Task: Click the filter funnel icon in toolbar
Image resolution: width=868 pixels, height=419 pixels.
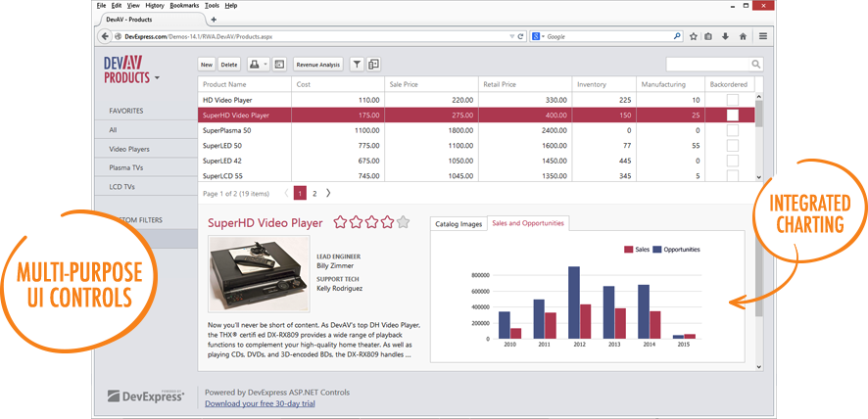Action: coord(357,65)
